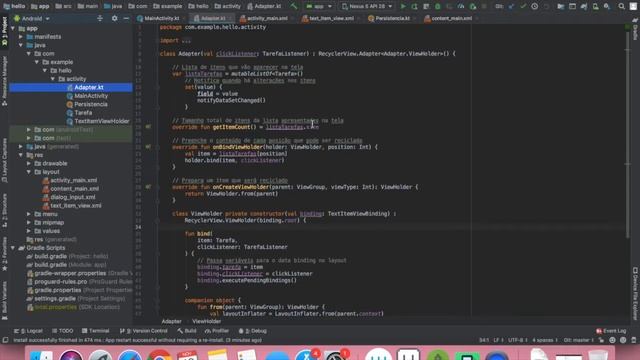Toggle the Layout Captures tool window
The height and width of the screenshot is (360, 640).
(x=4, y=160)
